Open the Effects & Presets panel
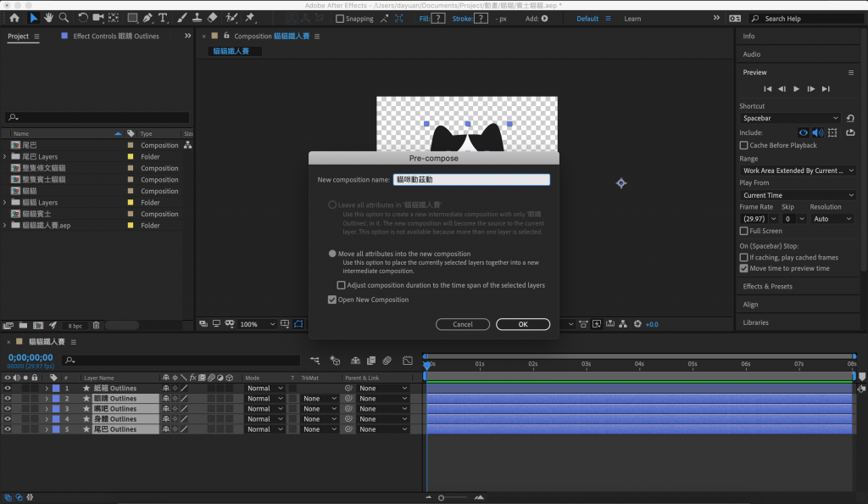Image resolution: width=868 pixels, height=504 pixels. tap(767, 286)
